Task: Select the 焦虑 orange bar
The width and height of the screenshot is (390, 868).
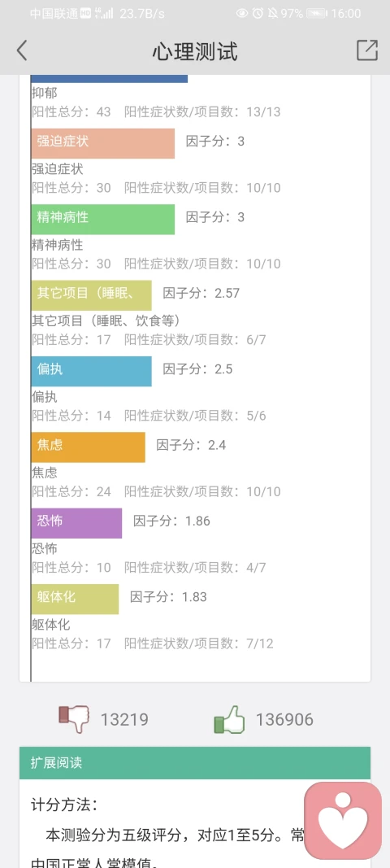Action: tap(88, 447)
